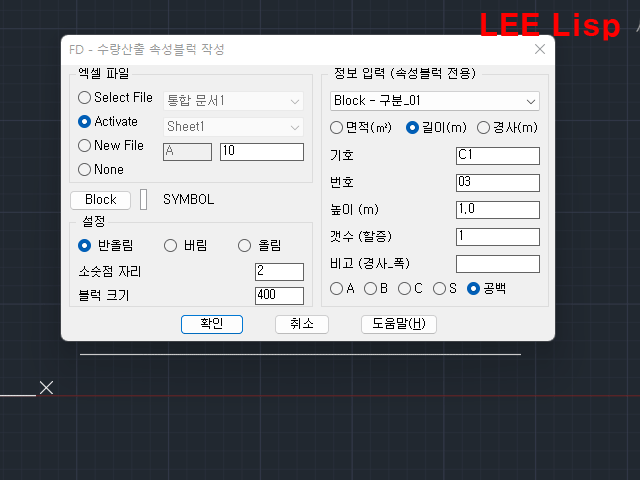This screenshot has width=640, height=480.
Task: Click the empty 비고 (경사_폭) field
Action: click(x=498, y=264)
